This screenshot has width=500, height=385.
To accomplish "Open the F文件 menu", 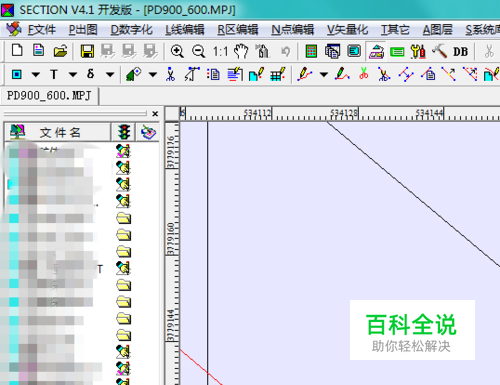I will coord(41,30).
